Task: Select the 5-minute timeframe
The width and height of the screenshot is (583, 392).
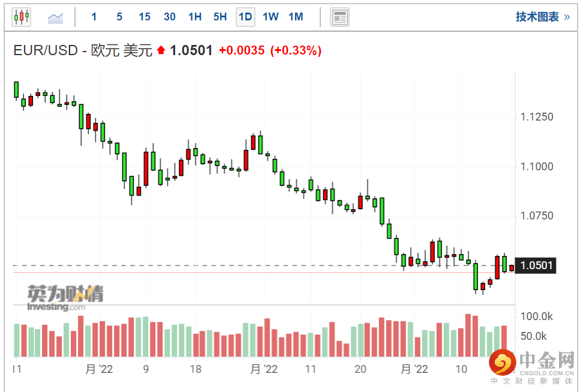Action: (x=119, y=17)
